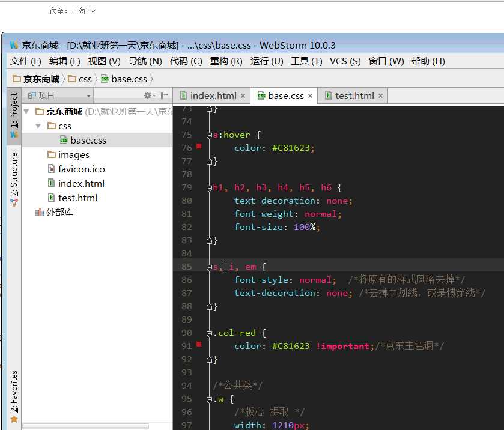Collapse the css folder in tree
The height and width of the screenshot is (430, 504).
pyautogui.click(x=38, y=126)
